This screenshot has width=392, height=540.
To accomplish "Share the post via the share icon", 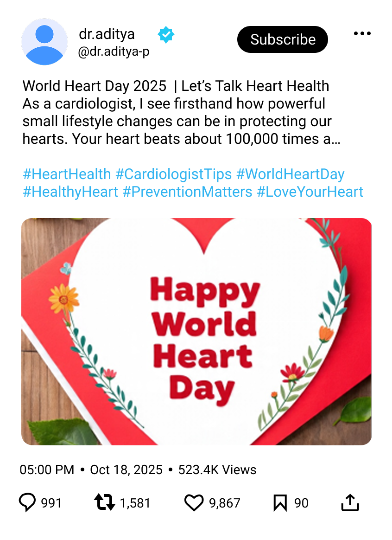I will [351, 501].
